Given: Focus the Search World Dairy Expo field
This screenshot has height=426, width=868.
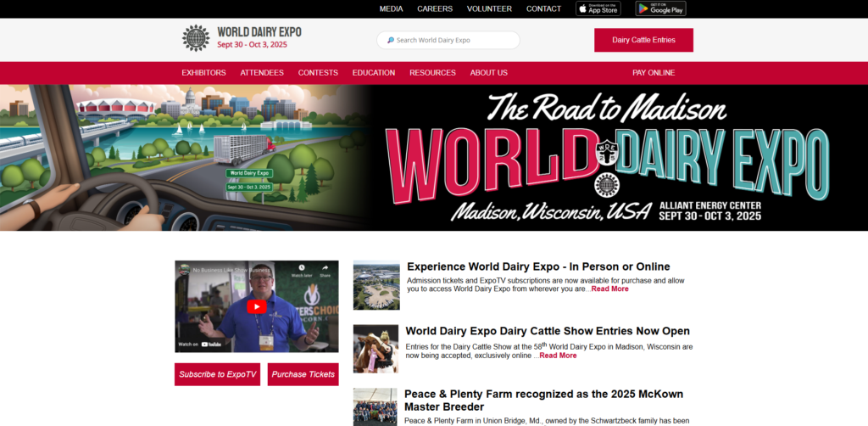Looking at the screenshot, I should tap(448, 41).
